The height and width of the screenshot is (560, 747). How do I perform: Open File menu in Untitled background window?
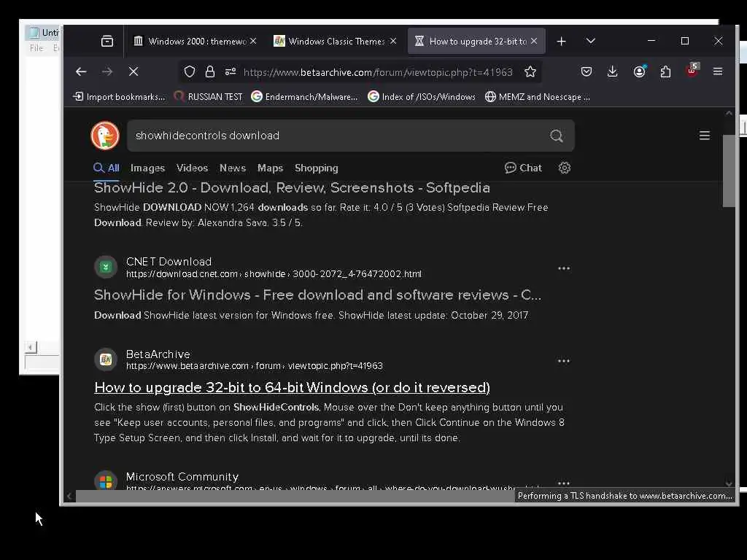(x=36, y=48)
